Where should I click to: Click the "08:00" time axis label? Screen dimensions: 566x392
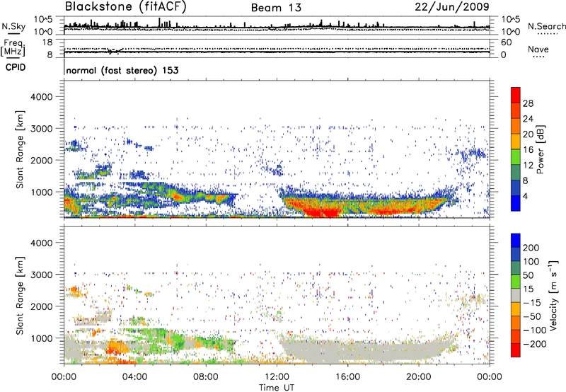coord(206,377)
